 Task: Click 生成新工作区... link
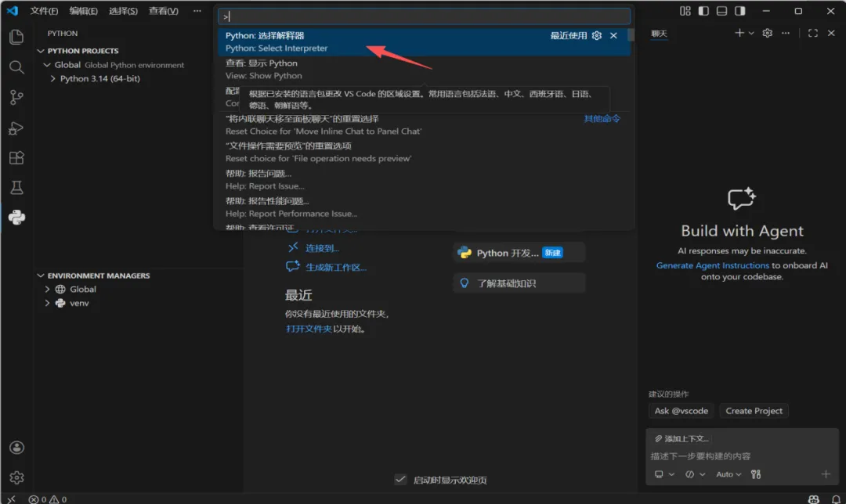coord(336,268)
